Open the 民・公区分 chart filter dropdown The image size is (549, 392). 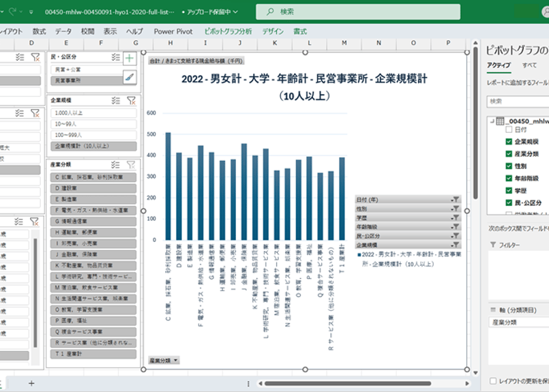coord(455,236)
